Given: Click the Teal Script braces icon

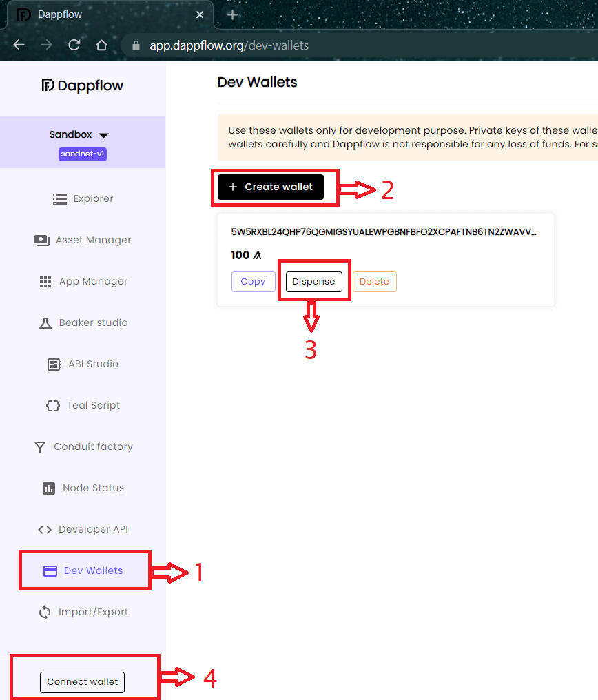Looking at the screenshot, I should pyautogui.click(x=53, y=405).
